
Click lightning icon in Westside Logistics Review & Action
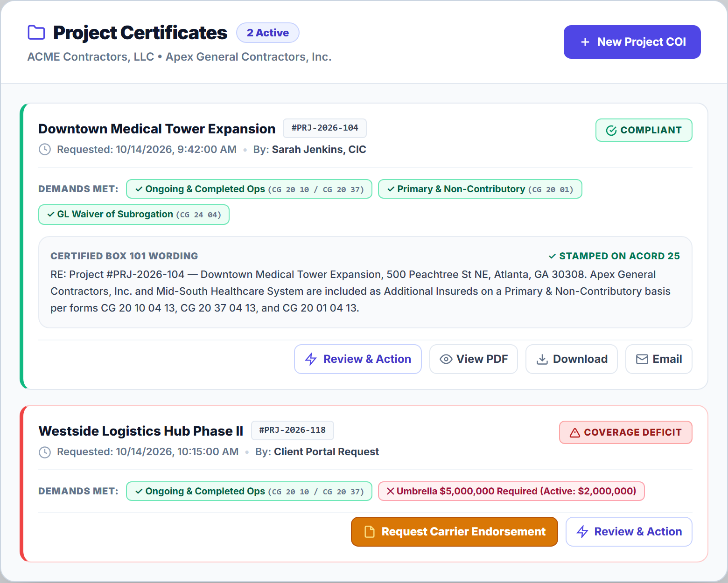[x=582, y=532]
